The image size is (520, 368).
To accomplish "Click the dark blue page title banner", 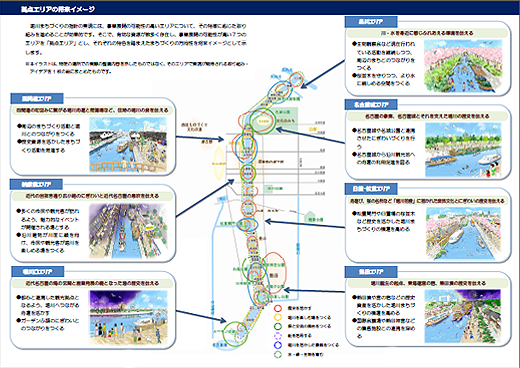I will pos(260,8).
